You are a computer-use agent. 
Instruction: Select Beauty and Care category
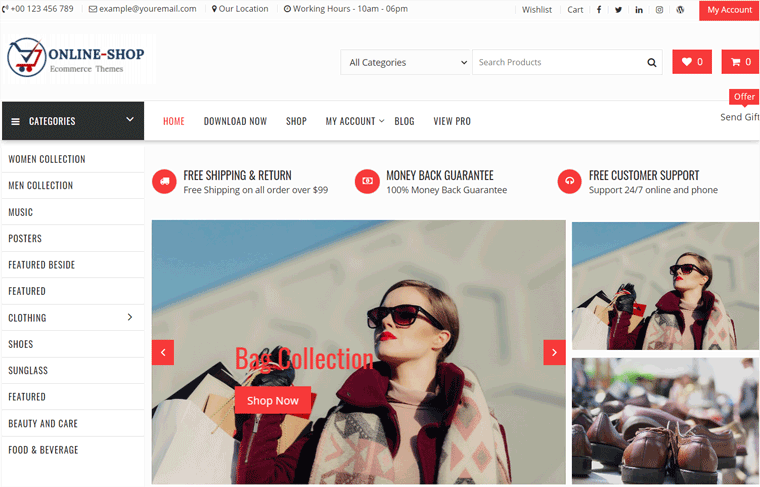point(73,424)
